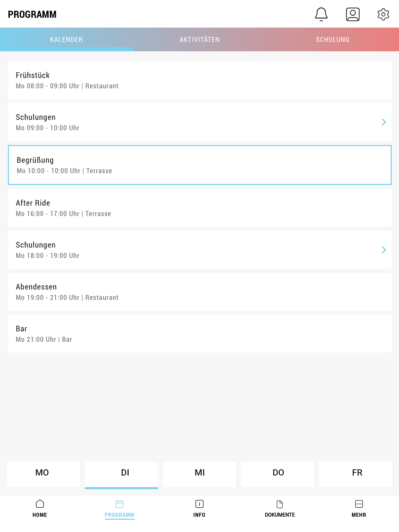Screen dimensions: 399x532
Task: Click the MEHR label in bottom navigation
Action: 359,515
